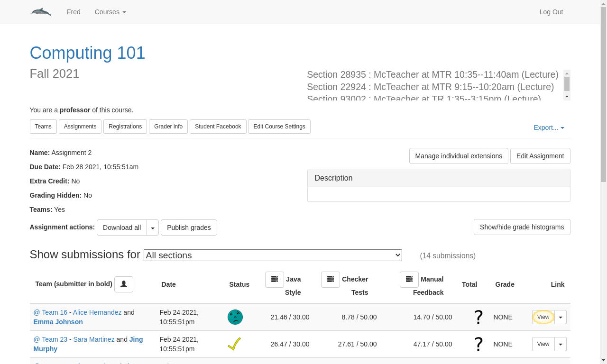
Task: Go to Grader info
Action: point(168,127)
